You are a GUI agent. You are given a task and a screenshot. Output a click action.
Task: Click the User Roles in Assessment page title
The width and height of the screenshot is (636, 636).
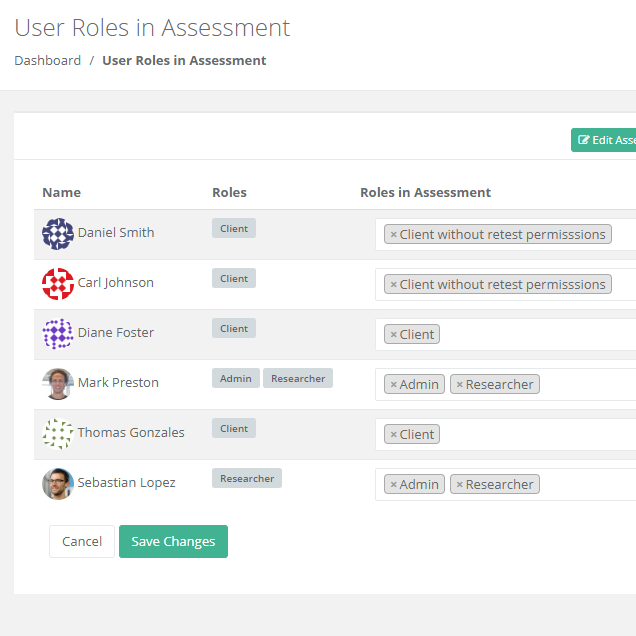coord(152,28)
